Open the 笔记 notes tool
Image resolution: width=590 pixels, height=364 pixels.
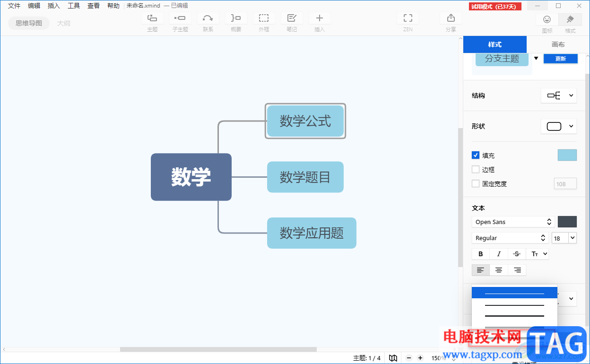coord(292,18)
